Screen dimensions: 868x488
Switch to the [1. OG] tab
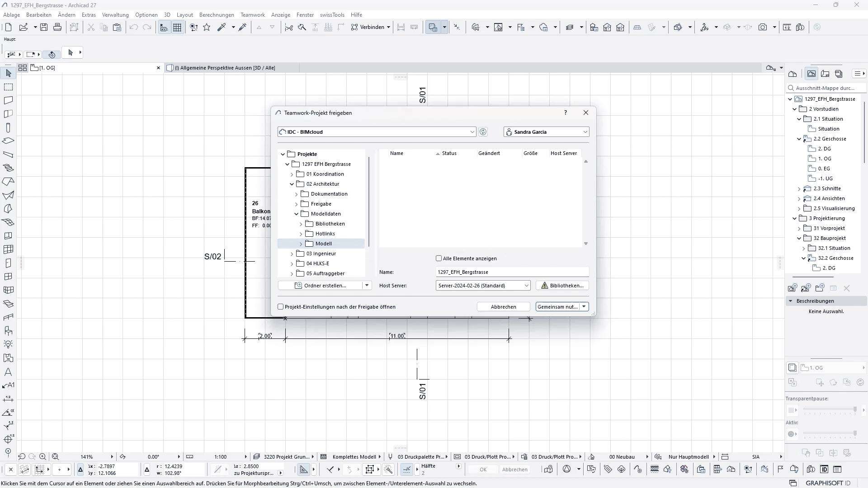pyautogui.click(x=95, y=68)
